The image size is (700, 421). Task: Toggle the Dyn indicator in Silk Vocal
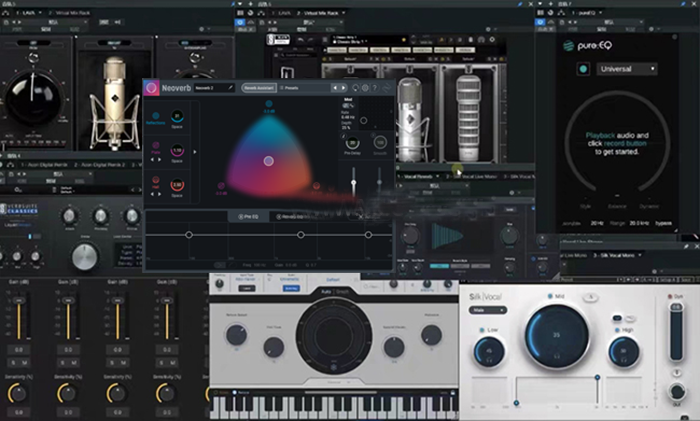coord(669,296)
